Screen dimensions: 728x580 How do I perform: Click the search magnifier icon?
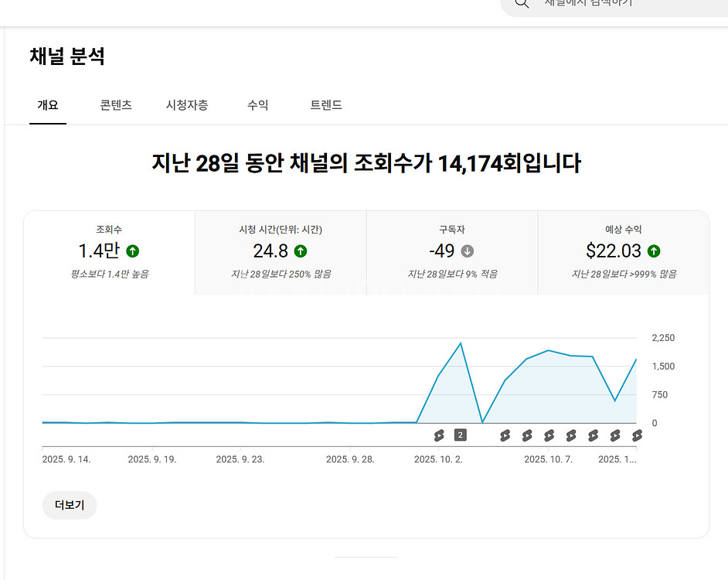click(522, 3)
